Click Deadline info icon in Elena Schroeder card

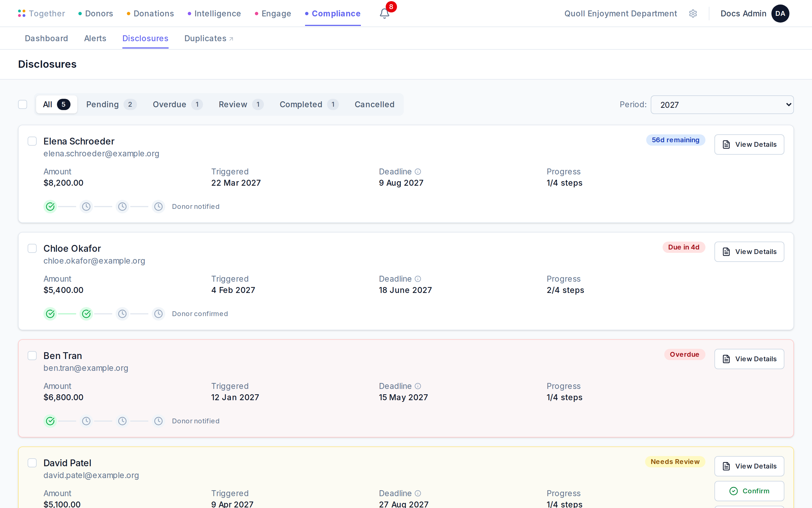tap(418, 172)
